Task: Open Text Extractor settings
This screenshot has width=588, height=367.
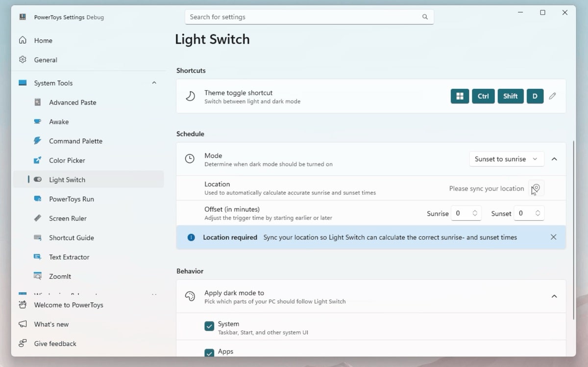Action: point(69,257)
